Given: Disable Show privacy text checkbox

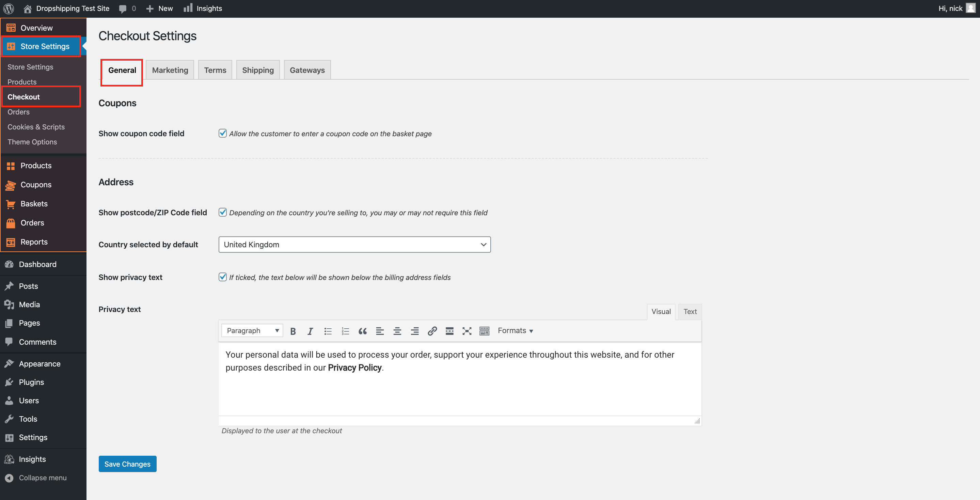Looking at the screenshot, I should [223, 277].
